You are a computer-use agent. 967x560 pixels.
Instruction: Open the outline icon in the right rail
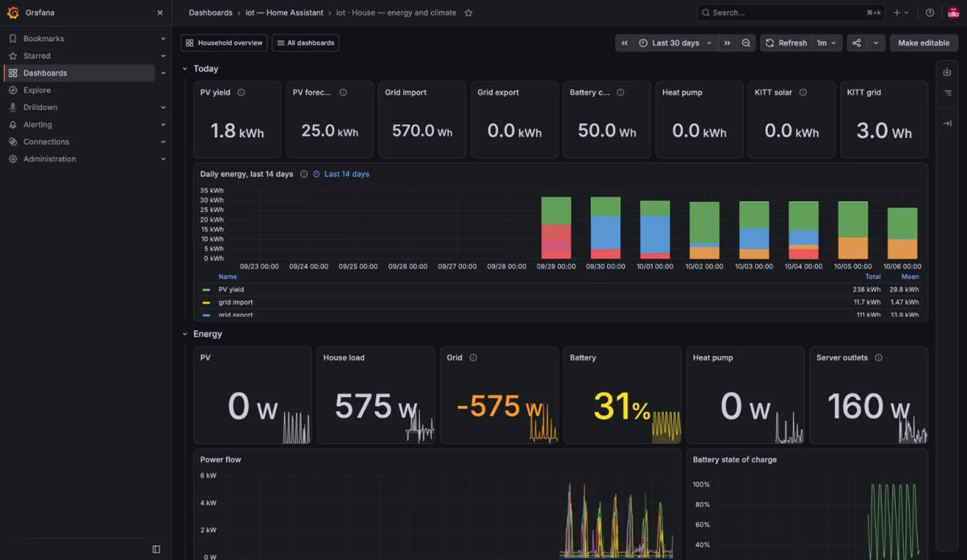click(x=947, y=93)
